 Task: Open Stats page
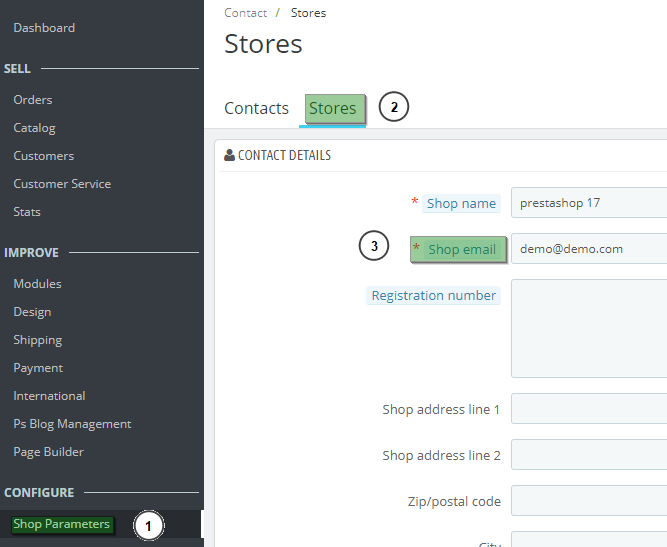pyautogui.click(x=27, y=212)
